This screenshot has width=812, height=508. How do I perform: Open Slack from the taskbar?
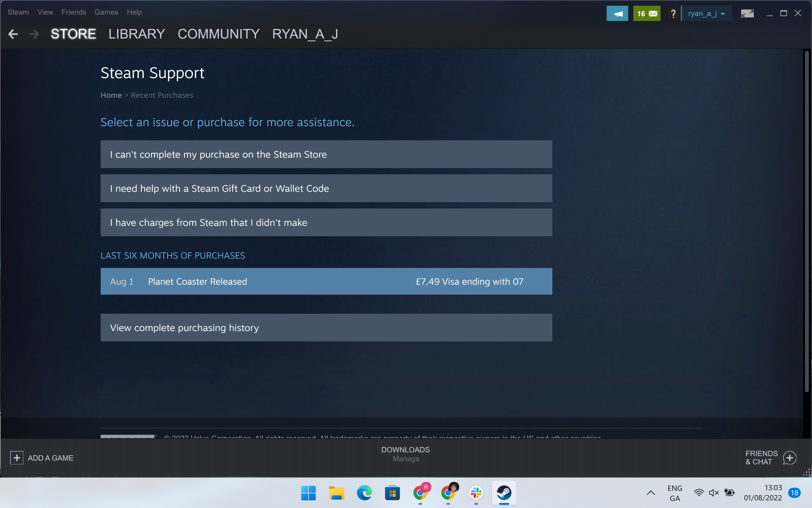point(476,493)
